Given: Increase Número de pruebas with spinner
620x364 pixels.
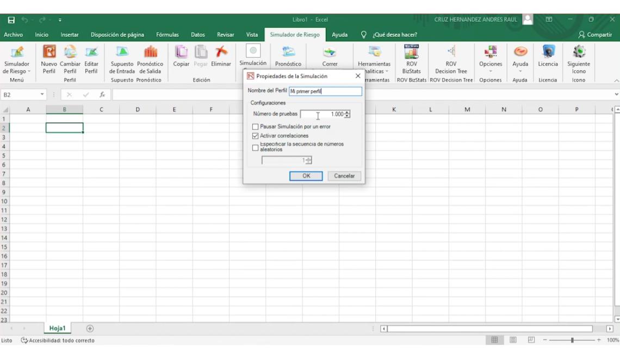Looking at the screenshot, I should pos(347,112).
